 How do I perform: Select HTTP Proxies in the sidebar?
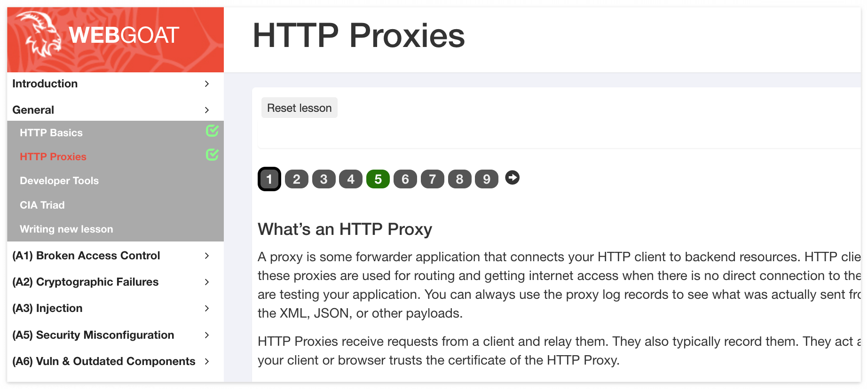tap(53, 156)
